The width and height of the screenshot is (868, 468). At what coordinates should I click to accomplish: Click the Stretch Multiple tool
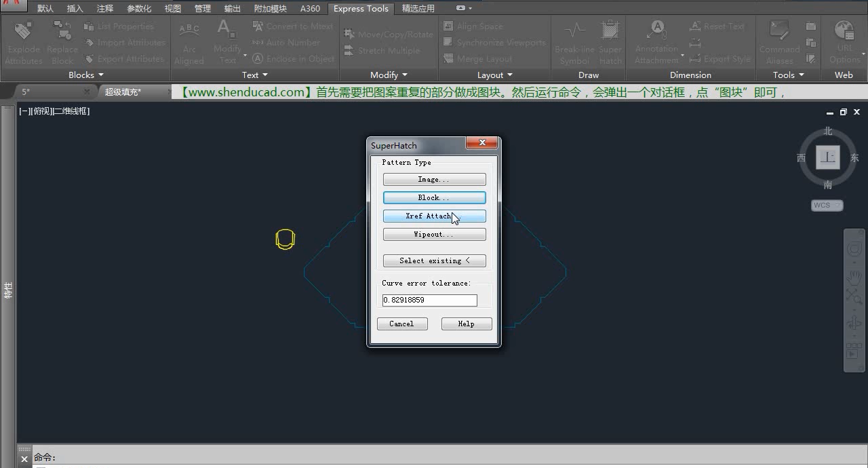coord(382,51)
